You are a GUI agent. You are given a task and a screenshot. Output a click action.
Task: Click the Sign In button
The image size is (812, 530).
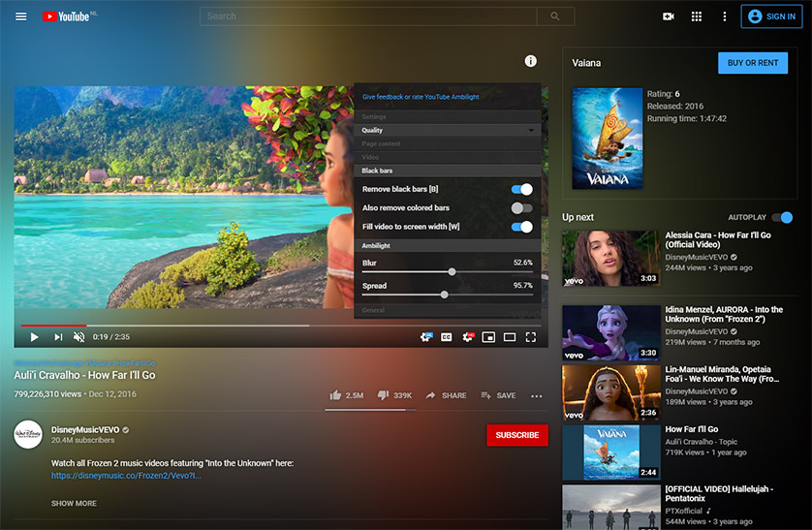click(771, 16)
